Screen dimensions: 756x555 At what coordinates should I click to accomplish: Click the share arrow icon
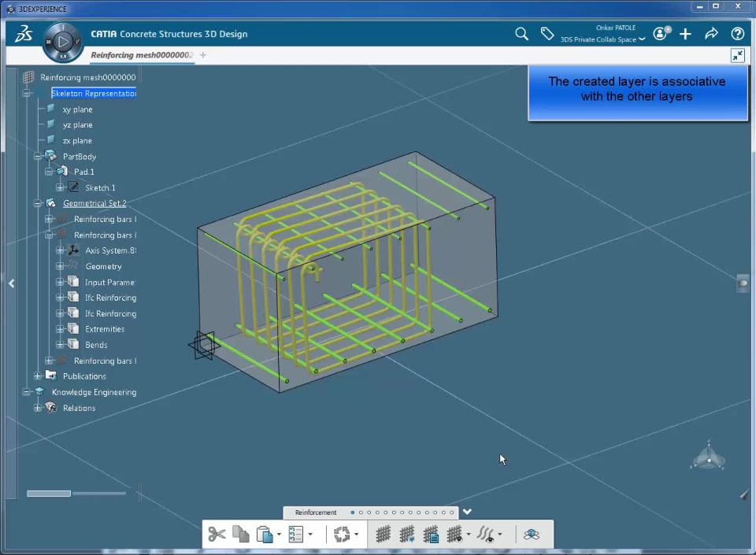(711, 34)
